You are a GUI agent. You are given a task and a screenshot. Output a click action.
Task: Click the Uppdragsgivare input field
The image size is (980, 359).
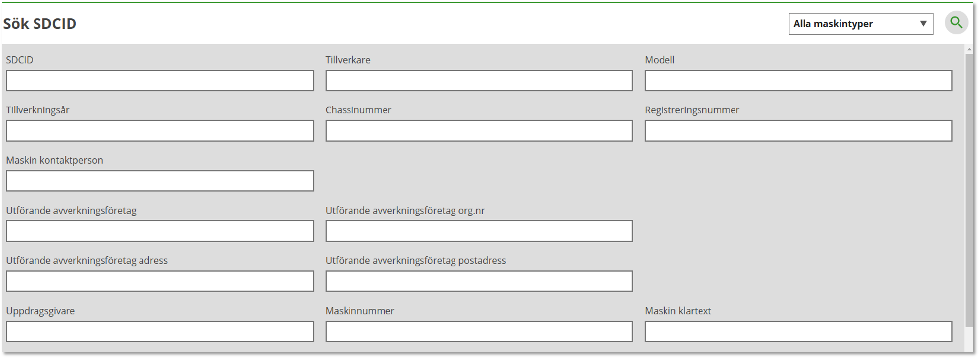160,331
